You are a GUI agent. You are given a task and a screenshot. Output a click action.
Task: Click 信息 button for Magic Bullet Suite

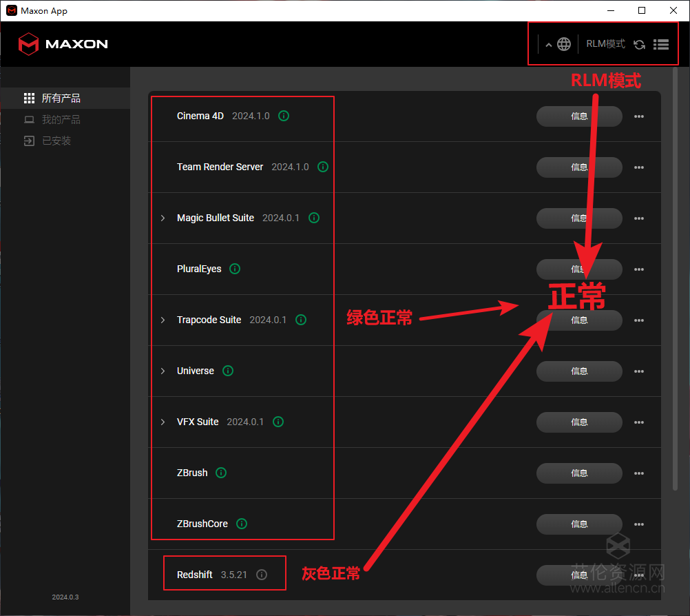[x=579, y=218]
